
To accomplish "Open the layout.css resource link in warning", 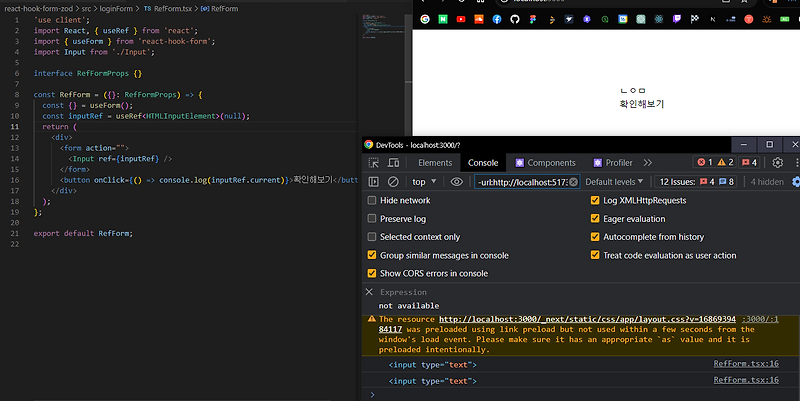I will 587,319.
